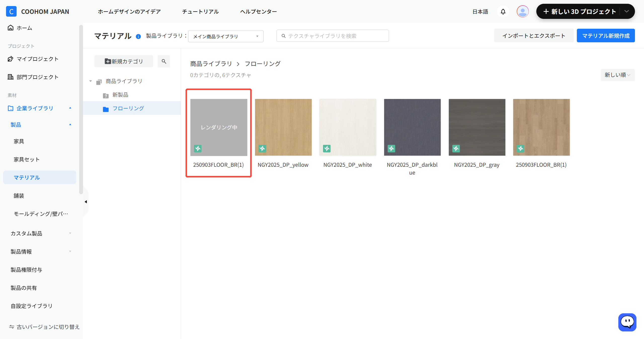This screenshot has width=644, height=339.
Task: Click the category search magnifier button
Action: click(x=164, y=61)
